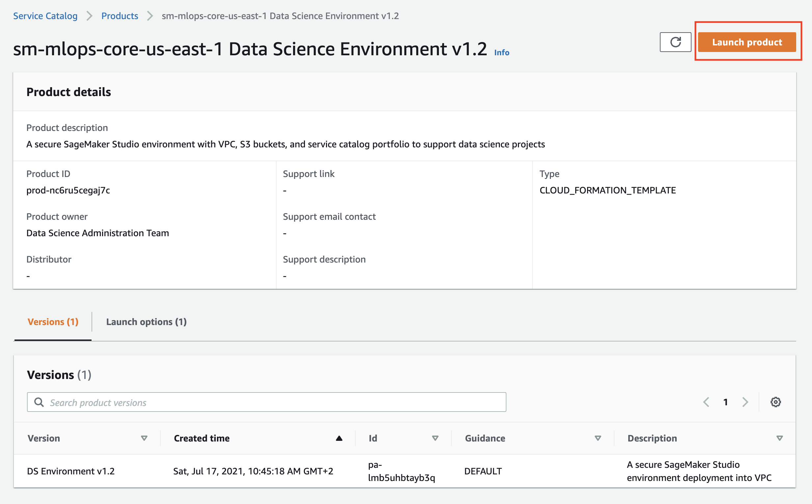Click the search magnifier icon
Screen dimensions: 812x504
[39, 402]
